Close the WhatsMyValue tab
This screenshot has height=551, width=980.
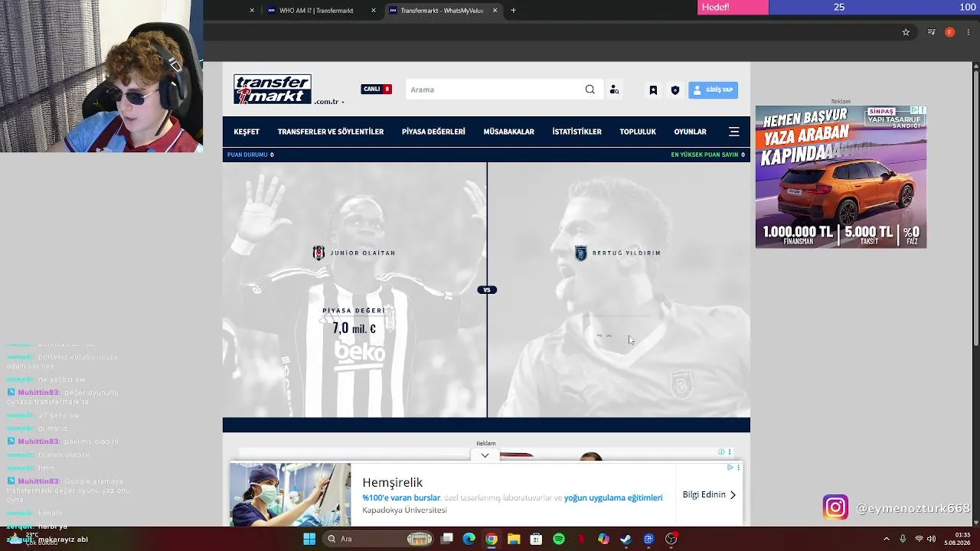point(495,11)
